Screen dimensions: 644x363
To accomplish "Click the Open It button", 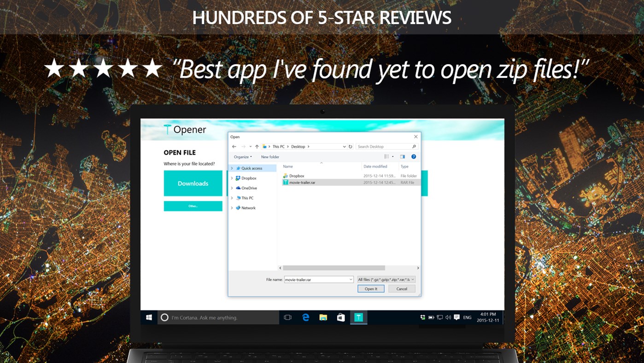I will coord(371,288).
